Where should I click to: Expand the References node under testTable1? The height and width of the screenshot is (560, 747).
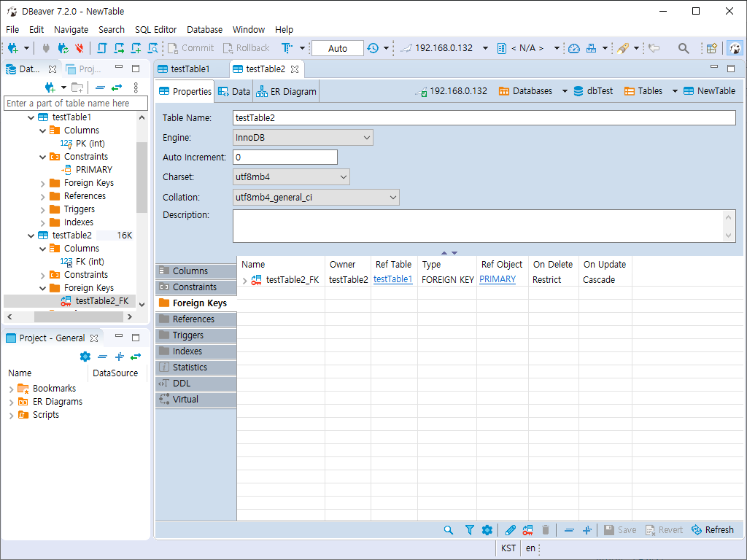point(42,196)
